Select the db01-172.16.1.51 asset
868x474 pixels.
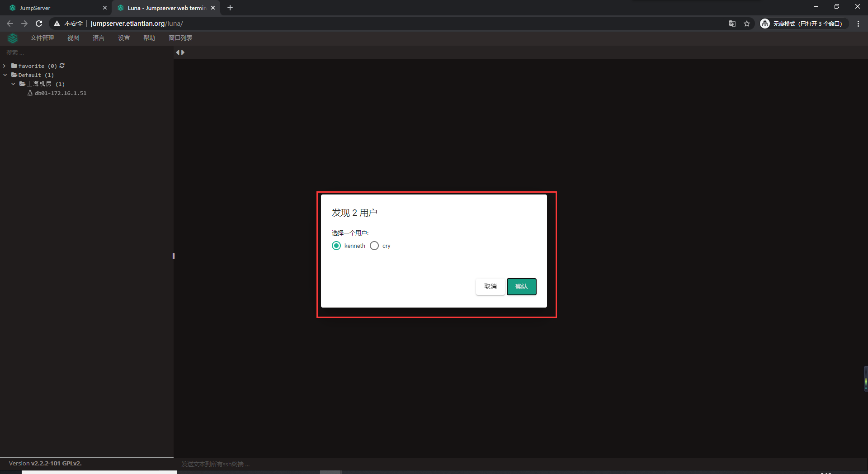point(60,93)
